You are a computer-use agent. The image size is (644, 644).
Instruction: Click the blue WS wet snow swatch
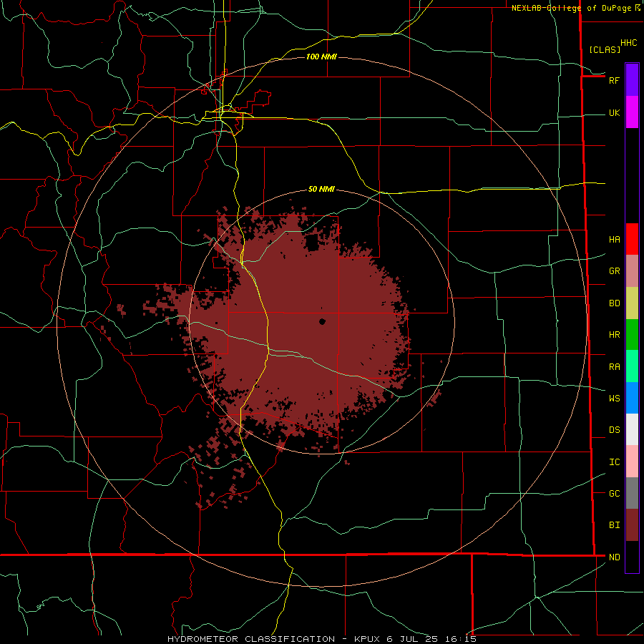632,398
